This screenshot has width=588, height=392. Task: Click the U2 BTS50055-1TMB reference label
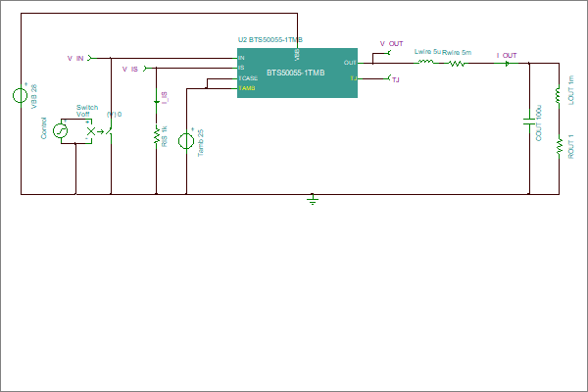pos(270,40)
